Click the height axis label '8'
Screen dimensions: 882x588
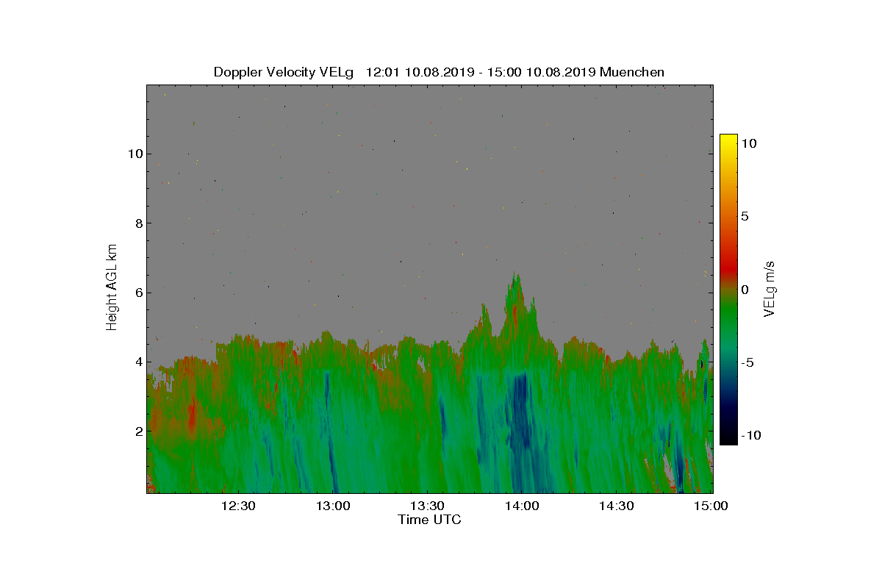[137, 223]
